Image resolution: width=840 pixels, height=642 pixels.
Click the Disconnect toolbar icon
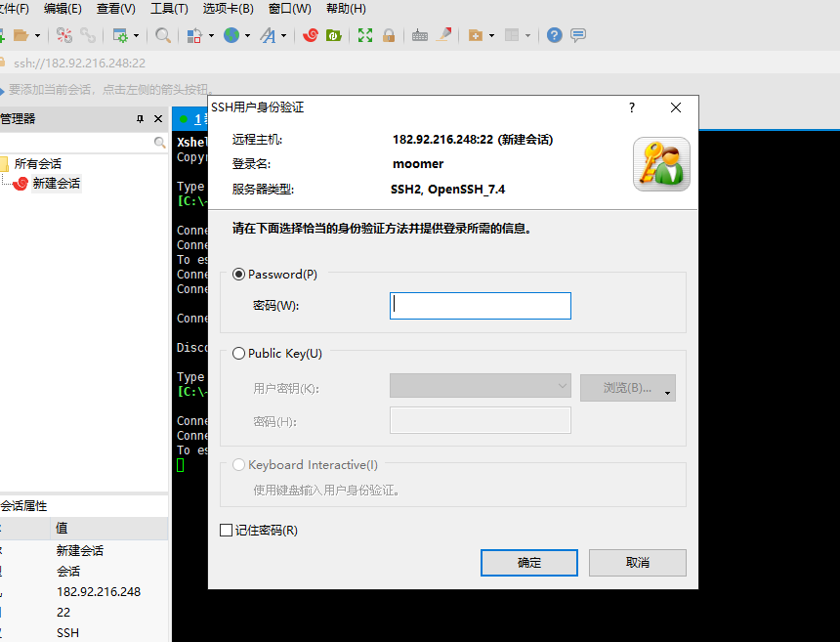click(64, 35)
